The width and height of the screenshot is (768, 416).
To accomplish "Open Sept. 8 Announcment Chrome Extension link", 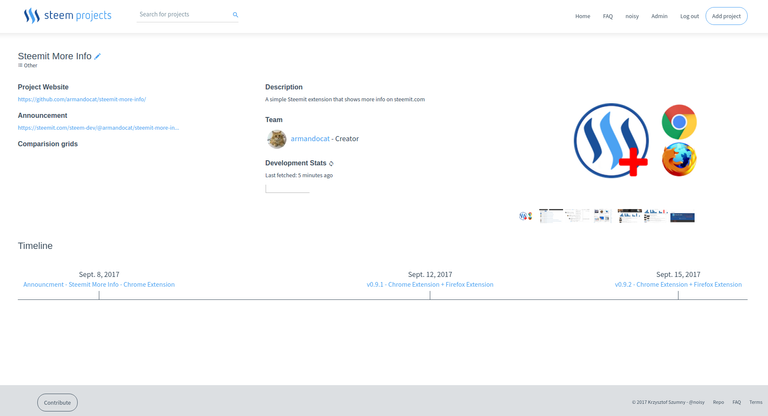I will click(x=99, y=284).
